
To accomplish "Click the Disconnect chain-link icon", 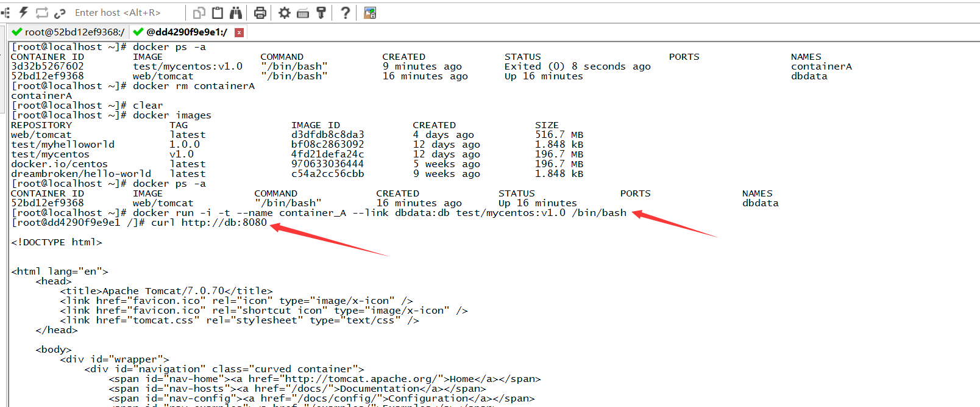I will 60,13.
